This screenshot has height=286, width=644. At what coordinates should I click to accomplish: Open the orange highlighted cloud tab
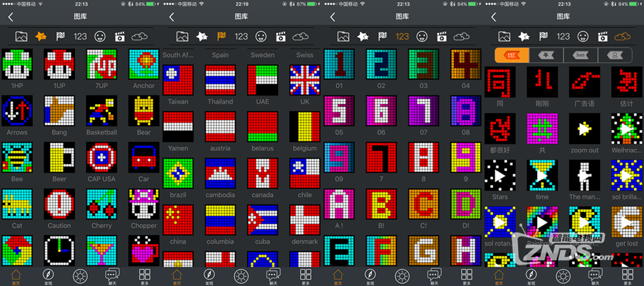coord(622,36)
